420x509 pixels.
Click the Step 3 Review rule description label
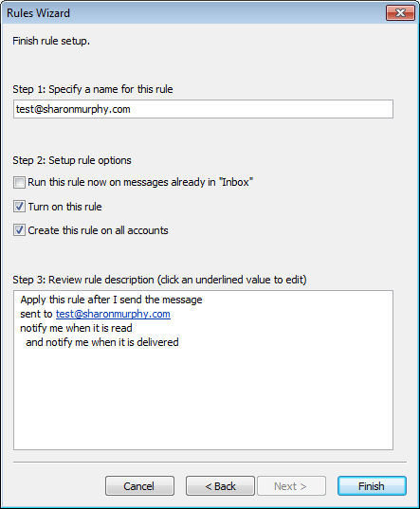159,280
